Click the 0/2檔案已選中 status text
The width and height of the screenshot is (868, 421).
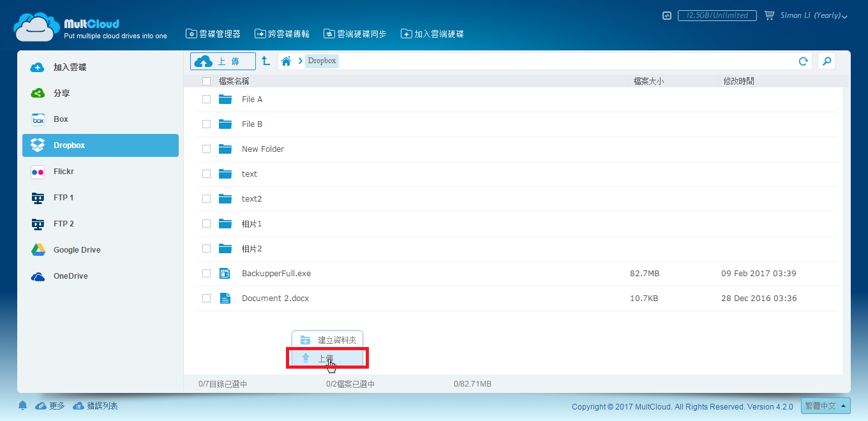350,384
